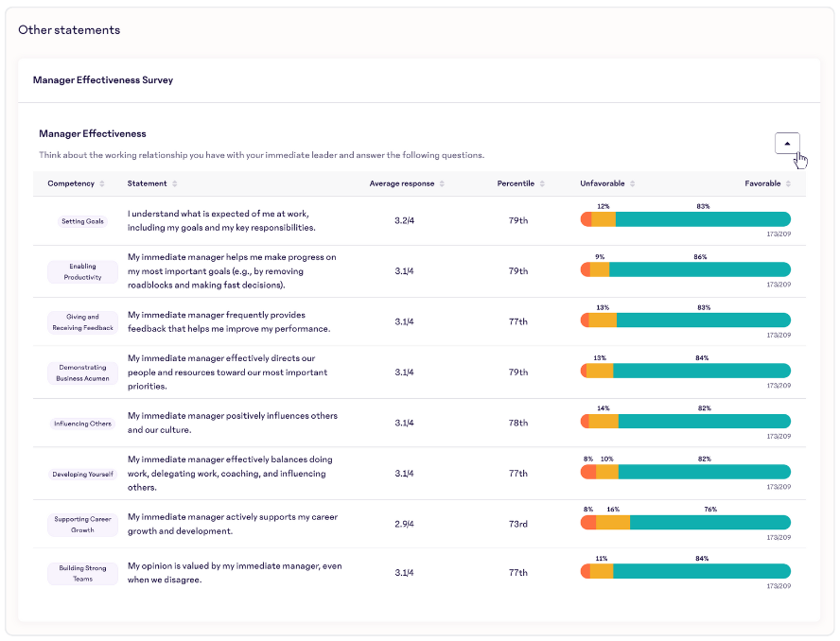Click statement about removing roadblocks

point(232,271)
